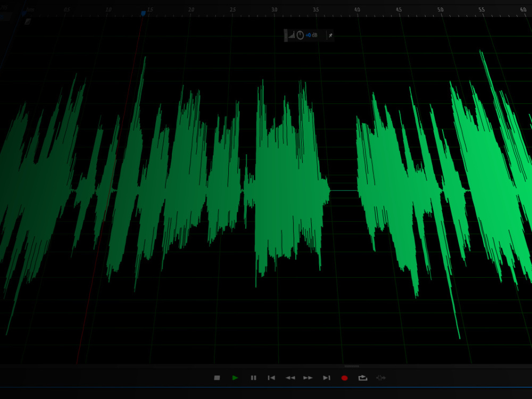Pin the volume HUD with pushpin icon

click(330, 35)
